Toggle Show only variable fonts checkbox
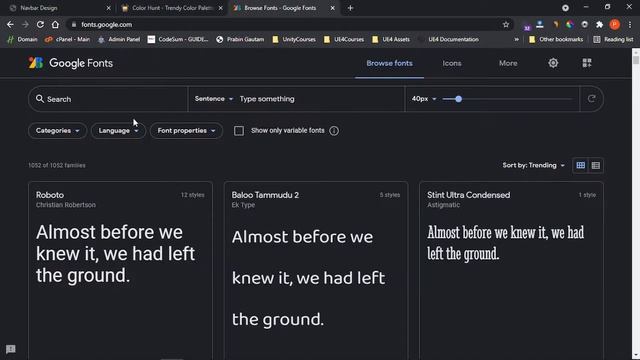The width and height of the screenshot is (640, 360). (239, 131)
